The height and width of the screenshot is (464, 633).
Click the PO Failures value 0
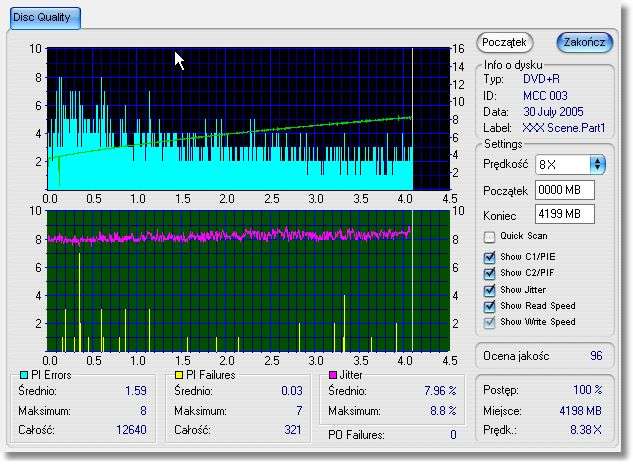tap(453, 435)
